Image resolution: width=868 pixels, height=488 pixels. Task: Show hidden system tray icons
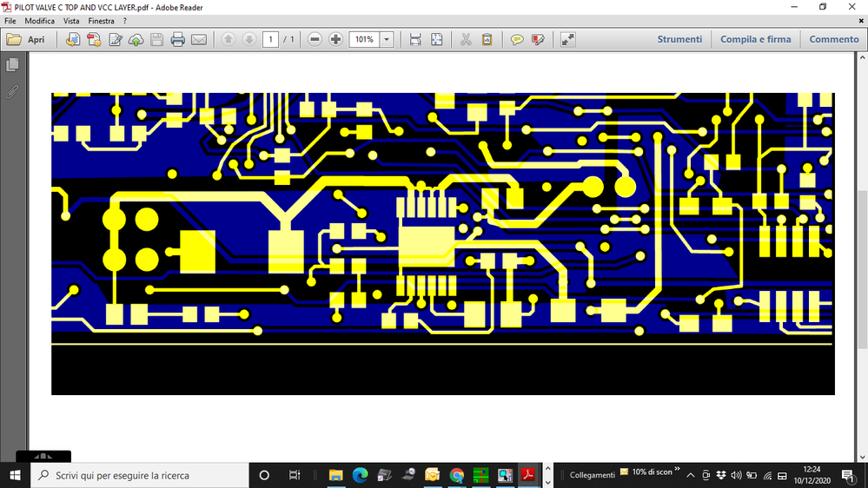pos(690,475)
